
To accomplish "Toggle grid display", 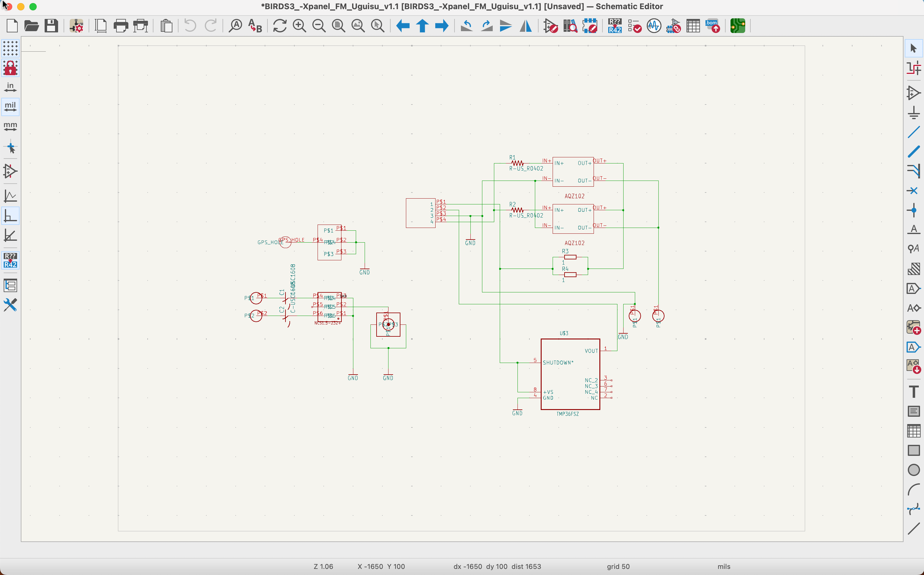I will click(x=10, y=48).
